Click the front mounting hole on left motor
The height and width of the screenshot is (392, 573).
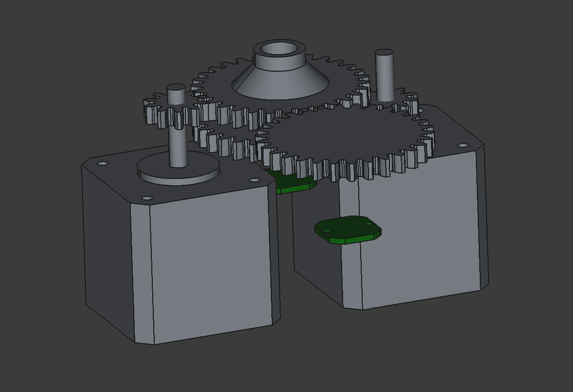tap(146, 198)
